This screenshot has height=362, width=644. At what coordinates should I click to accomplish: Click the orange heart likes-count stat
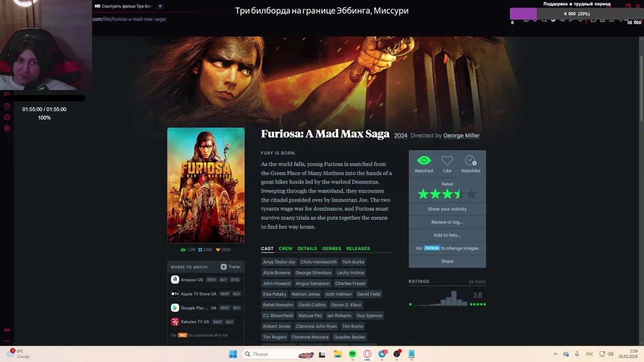click(223, 250)
